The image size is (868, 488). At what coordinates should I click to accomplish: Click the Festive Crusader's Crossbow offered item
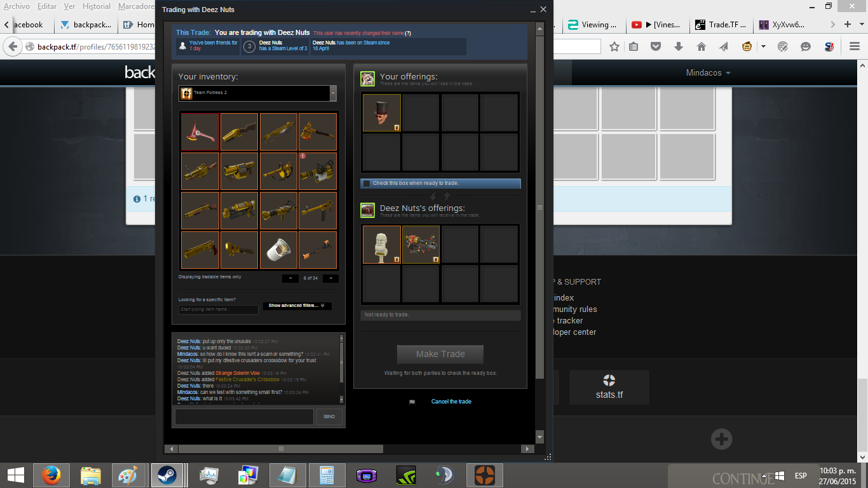(421, 245)
